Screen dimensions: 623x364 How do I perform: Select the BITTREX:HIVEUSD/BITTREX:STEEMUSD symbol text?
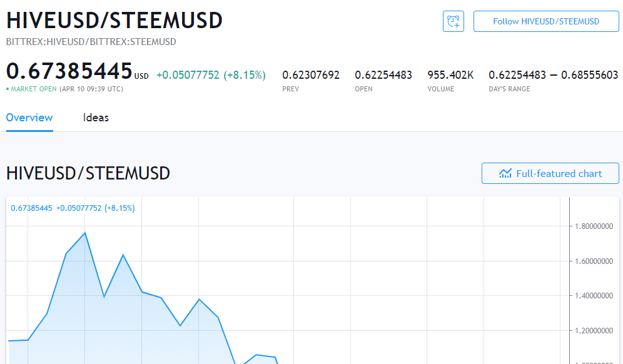(x=91, y=42)
